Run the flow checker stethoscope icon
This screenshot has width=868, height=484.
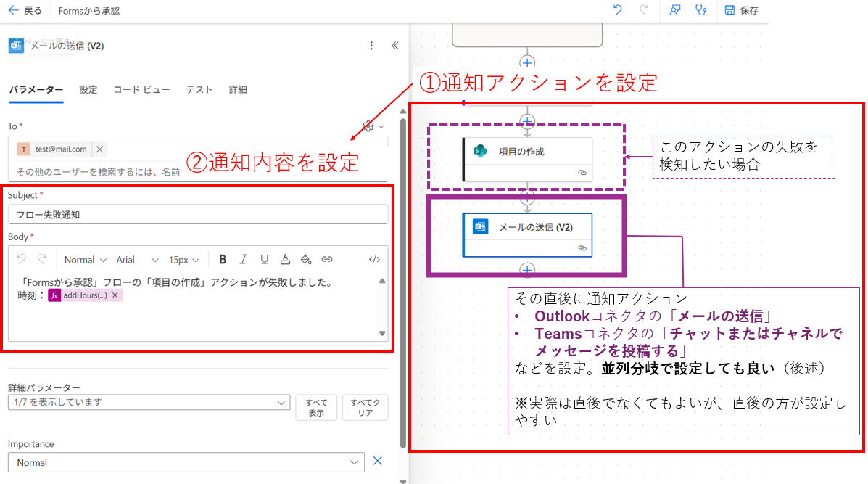point(700,11)
